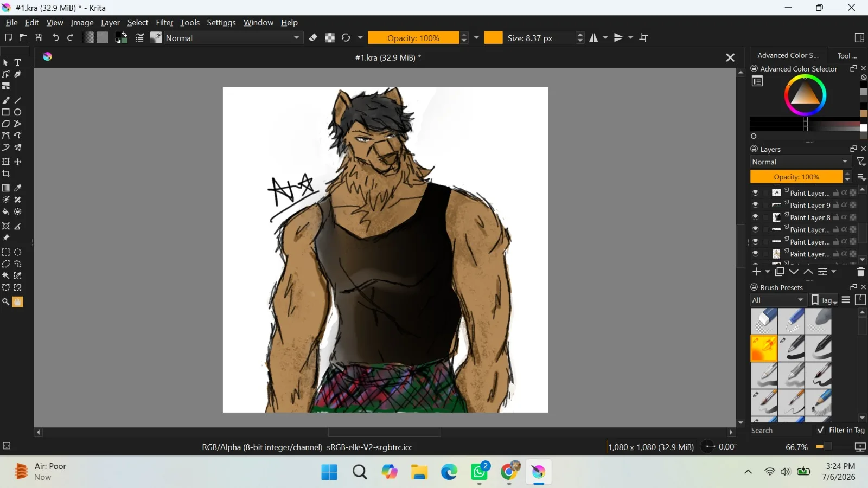Adjust the brush Opacity 100% slider
This screenshot has width=868, height=488.
[x=413, y=38]
